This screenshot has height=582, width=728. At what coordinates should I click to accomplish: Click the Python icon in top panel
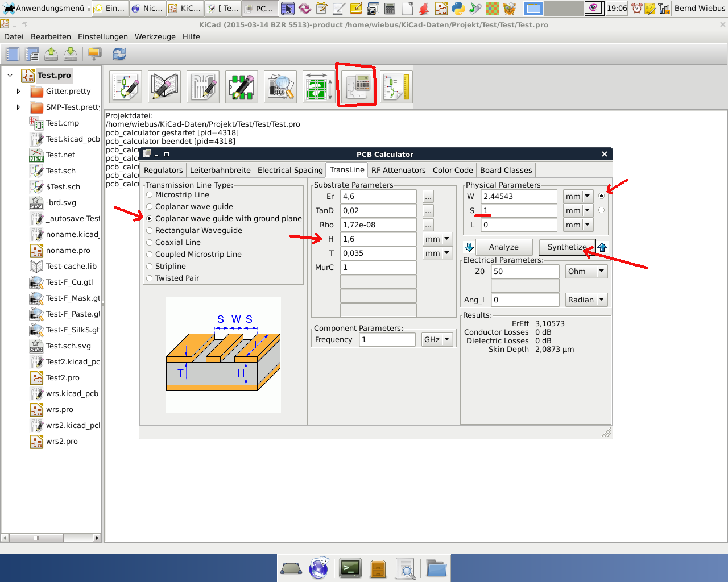(x=458, y=8)
